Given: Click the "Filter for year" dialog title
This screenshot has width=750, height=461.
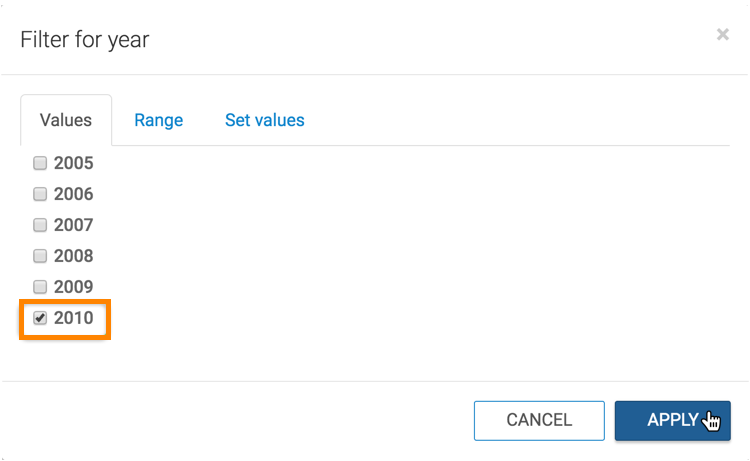Looking at the screenshot, I should pos(85,40).
